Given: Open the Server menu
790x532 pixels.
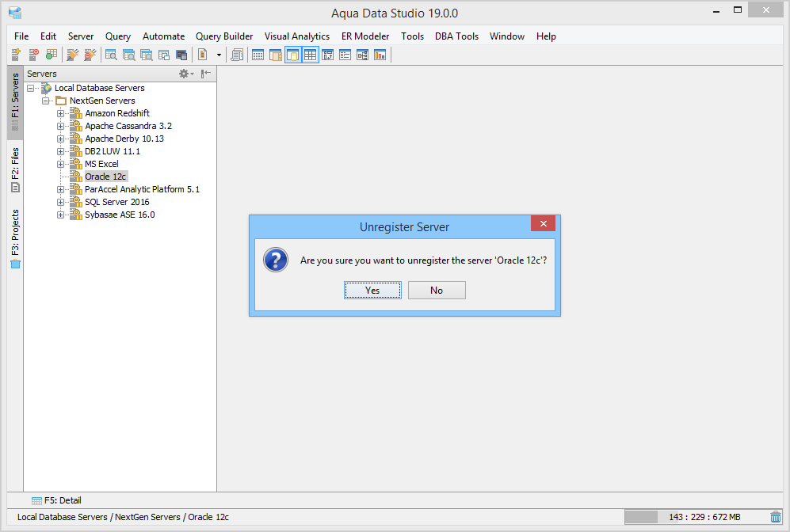Looking at the screenshot, I should pyautogui.click(x=81, y=36).
